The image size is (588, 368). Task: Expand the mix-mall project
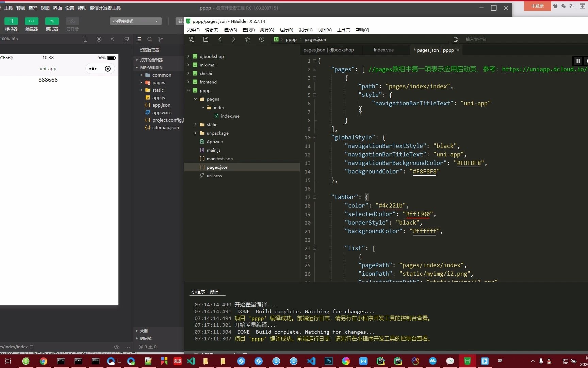[x=189, y=65]
